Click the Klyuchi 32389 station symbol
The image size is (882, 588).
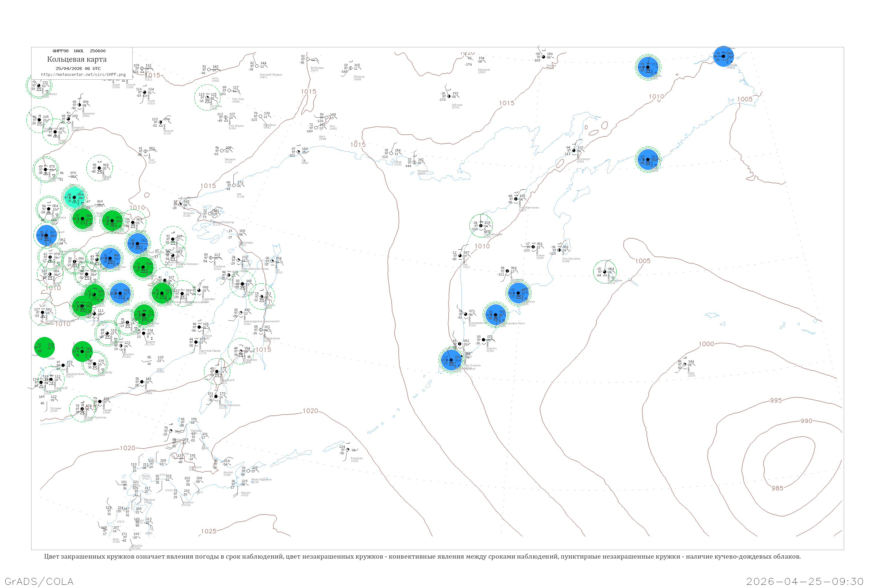533,247
